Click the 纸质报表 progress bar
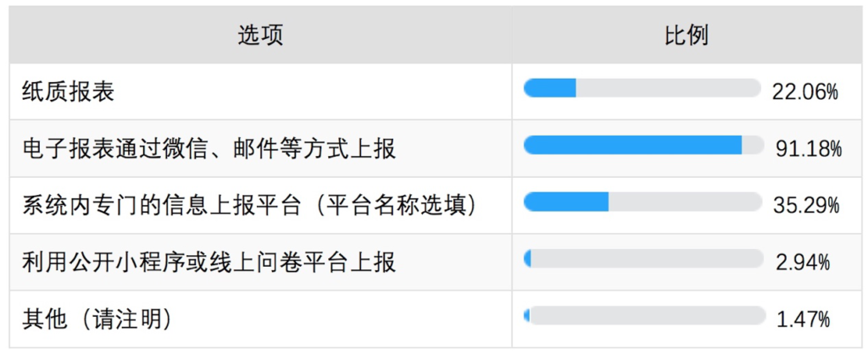The width and height of the screenshot is (868, 355). coord(643,88)
